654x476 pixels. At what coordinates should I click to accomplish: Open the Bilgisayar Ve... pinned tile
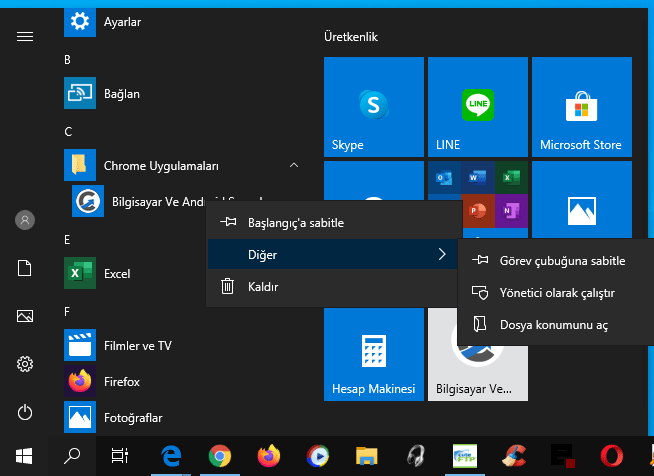pyautogui.click(x=478, y=373)
